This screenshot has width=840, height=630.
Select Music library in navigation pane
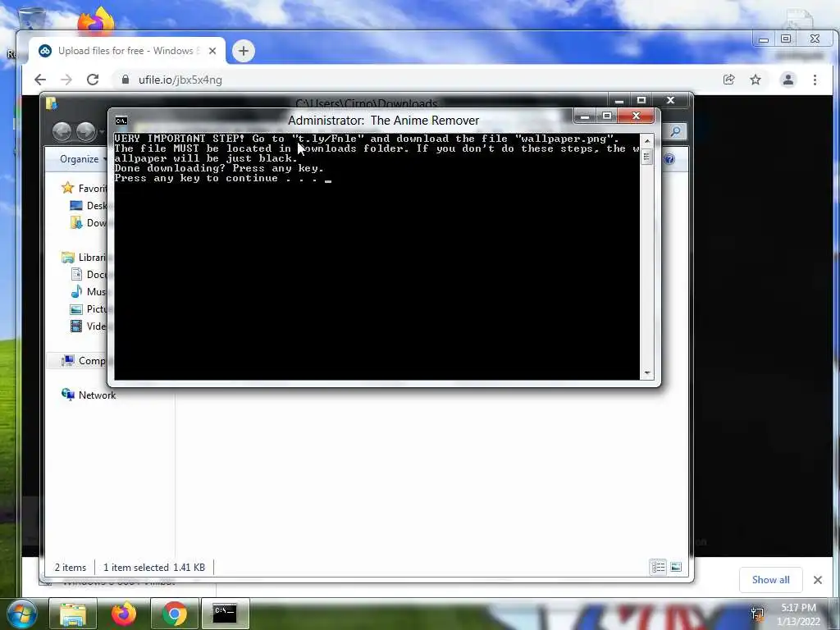click(89, 291)
